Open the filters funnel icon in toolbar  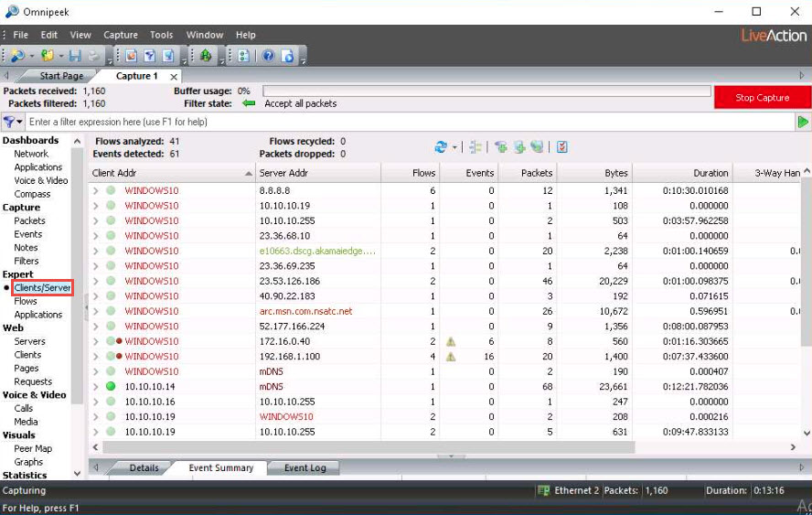150,56
